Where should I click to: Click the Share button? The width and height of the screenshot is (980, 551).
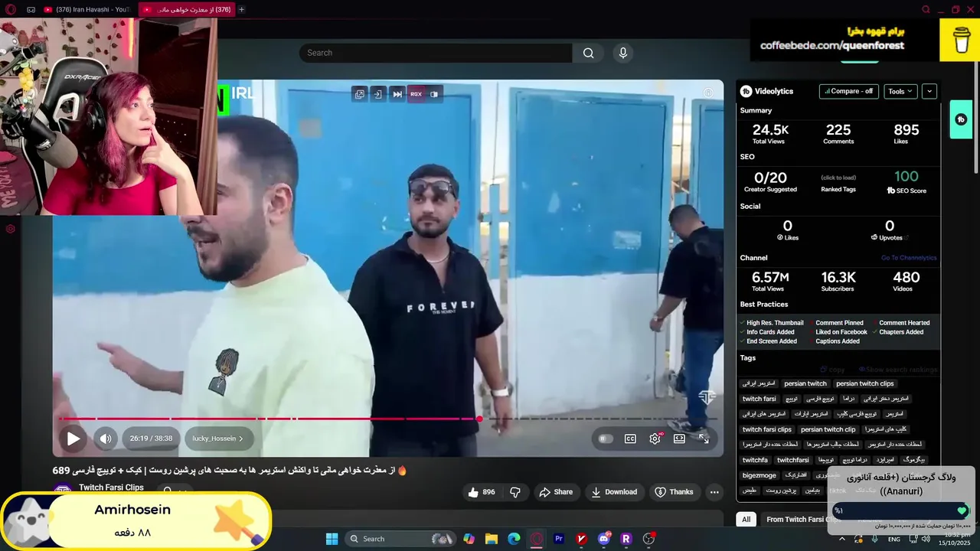[x=556, y=492]
